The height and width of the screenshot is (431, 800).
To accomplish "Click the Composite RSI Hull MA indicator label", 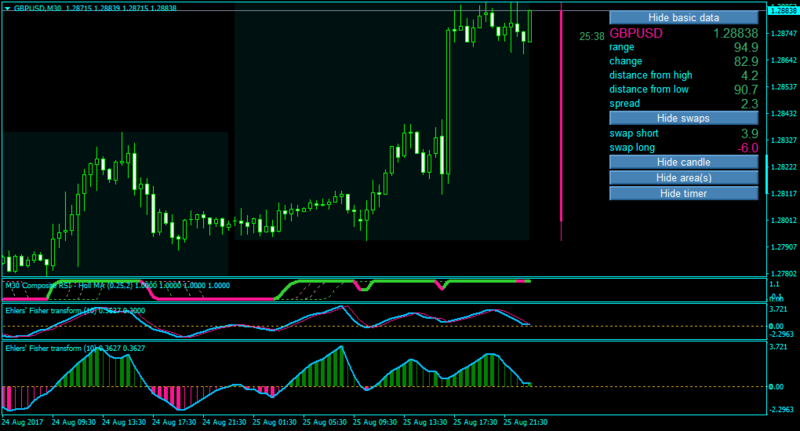I will coord(117,286).
